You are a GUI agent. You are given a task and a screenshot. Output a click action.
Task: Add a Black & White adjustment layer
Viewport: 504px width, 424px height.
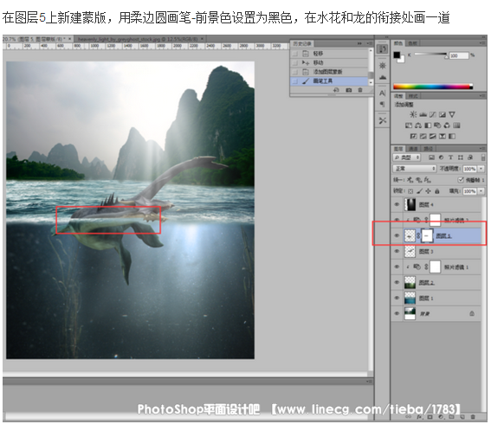(x=428, y=125)
